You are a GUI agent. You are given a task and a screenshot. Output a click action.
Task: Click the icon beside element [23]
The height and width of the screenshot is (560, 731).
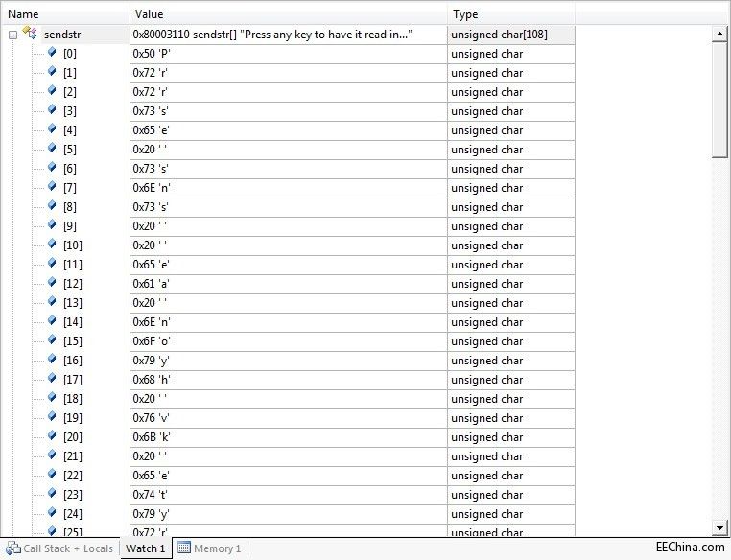52,494
